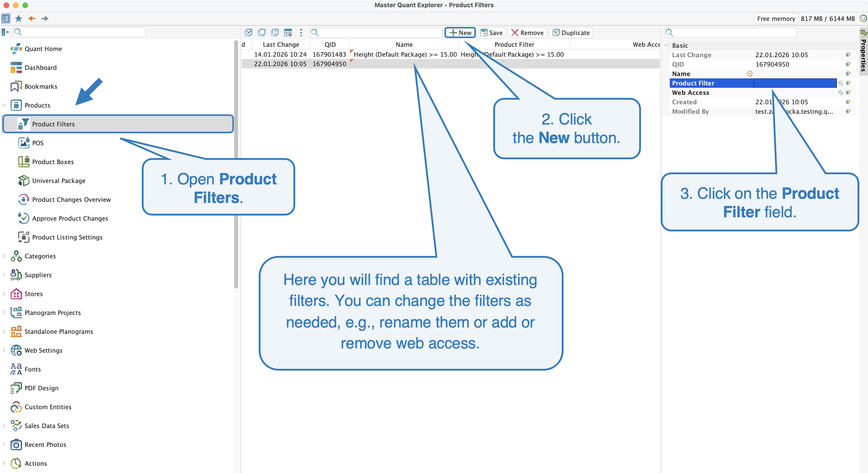Sort table by Product Filter column header
This screenshot has width=868, height=473.
point(514,45)
